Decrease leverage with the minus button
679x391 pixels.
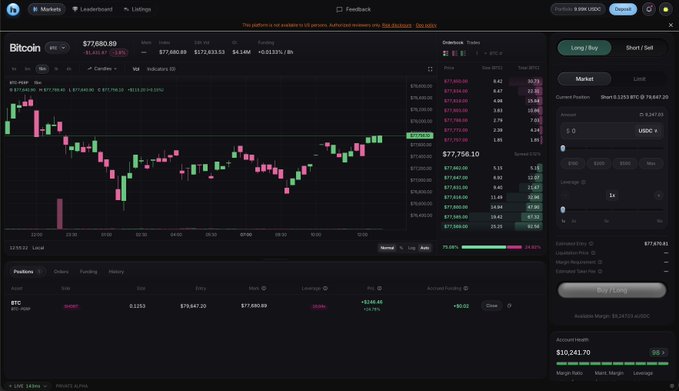[565, 195]
